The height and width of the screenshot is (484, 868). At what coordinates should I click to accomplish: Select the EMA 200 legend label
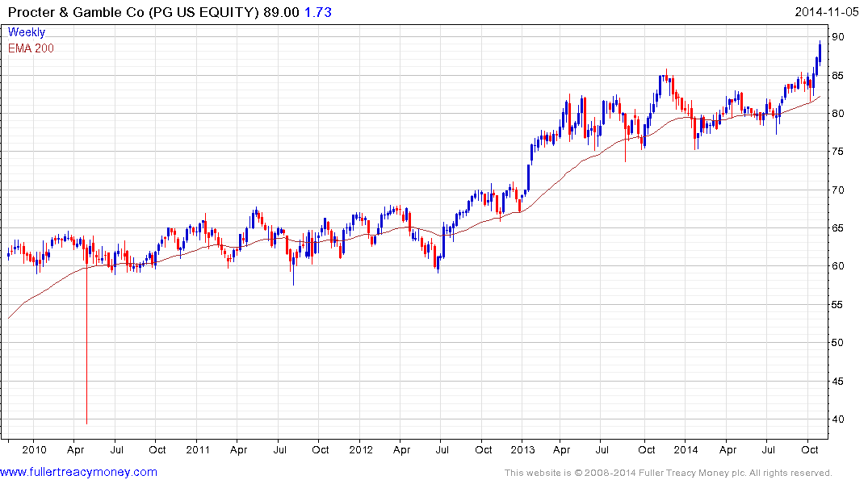(x=31, y=48)
